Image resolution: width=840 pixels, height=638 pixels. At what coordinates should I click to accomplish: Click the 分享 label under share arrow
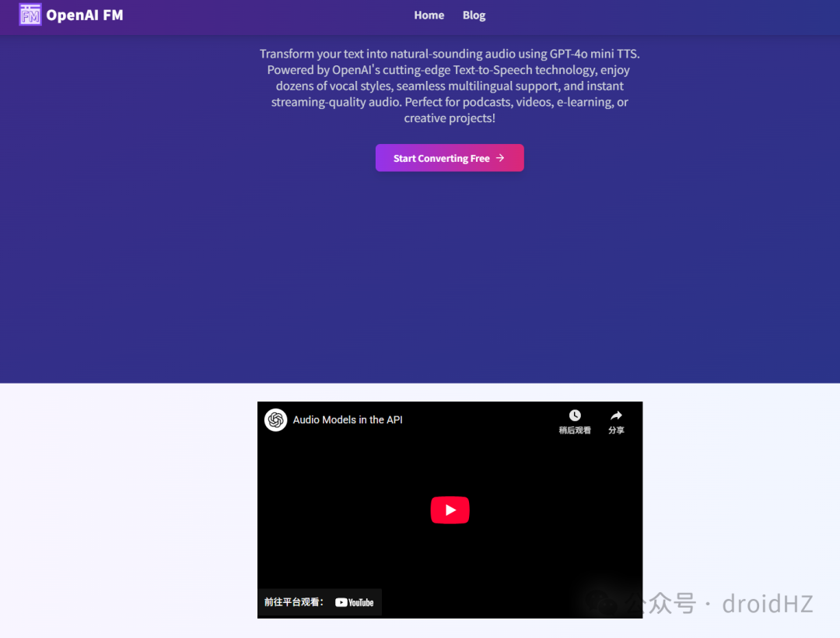pos(616,430)
